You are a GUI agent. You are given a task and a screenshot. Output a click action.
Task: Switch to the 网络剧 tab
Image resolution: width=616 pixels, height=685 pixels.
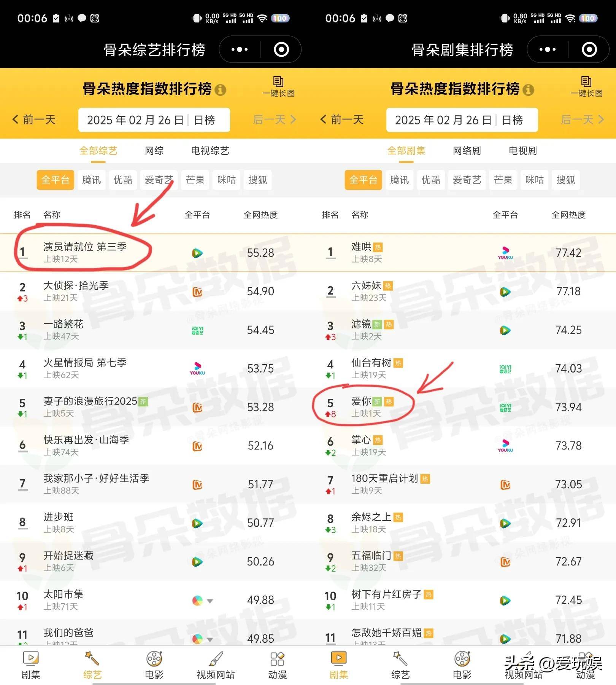point(467,151)
